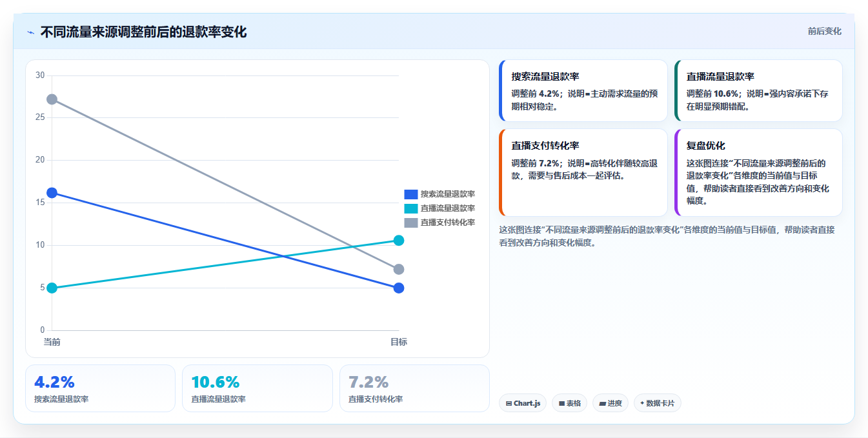This screenshot has height=438, width=868.
Task: Click the gray data point at 目标
Action: pyautogui.click(x=399, y=269)
